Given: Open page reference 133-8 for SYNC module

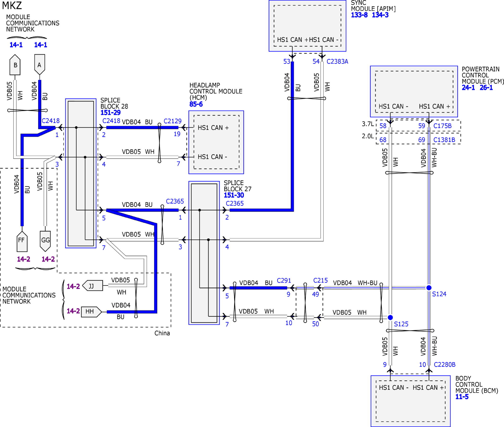Looking at the screenshot, I should click(359, 15).
